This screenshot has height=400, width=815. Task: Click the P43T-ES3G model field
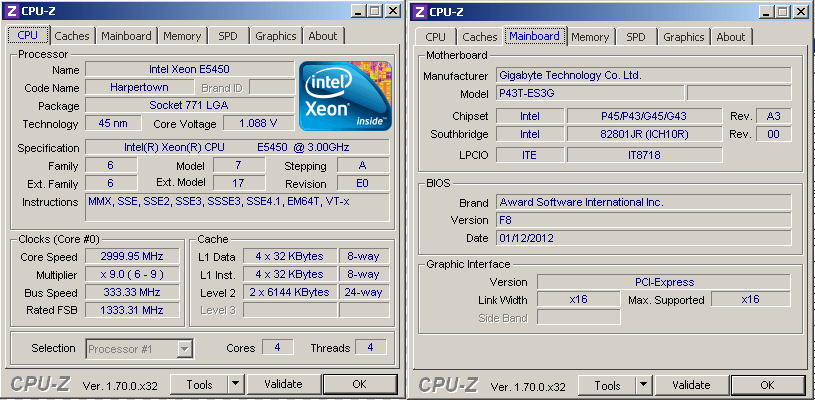click(x=590, y=93)
